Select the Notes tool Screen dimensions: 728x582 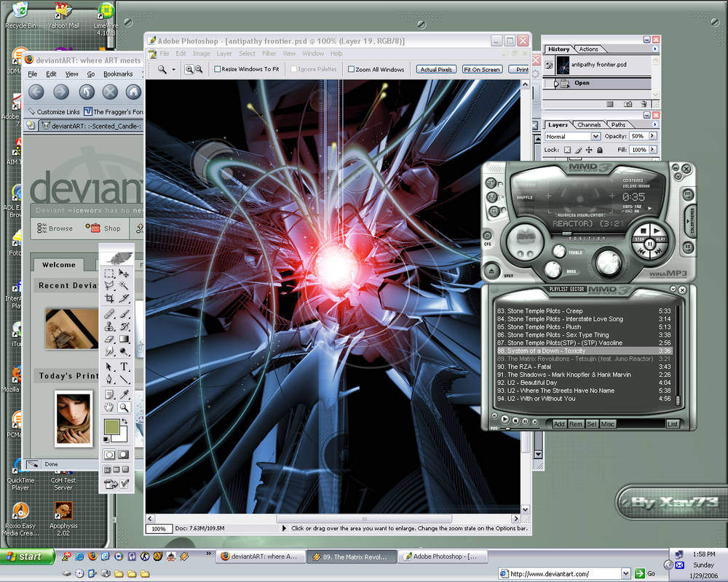[110, 395]
